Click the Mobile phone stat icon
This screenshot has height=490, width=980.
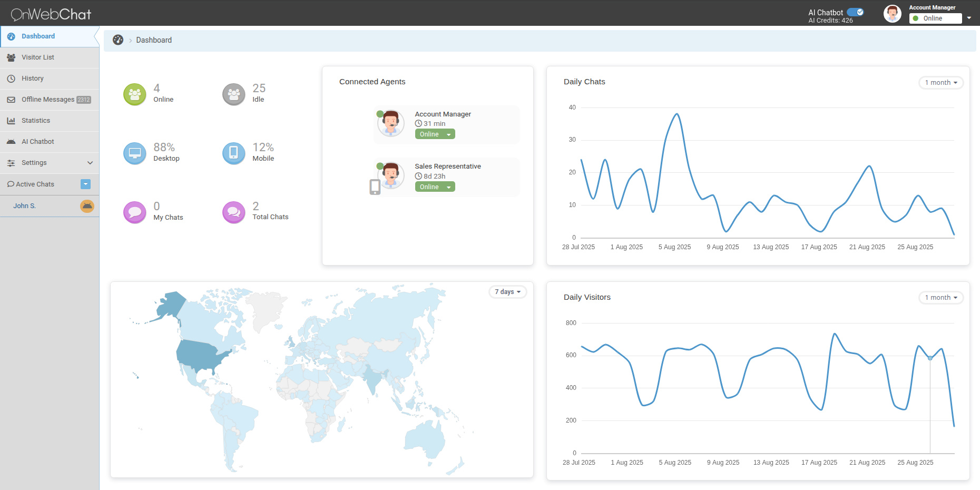233,153
